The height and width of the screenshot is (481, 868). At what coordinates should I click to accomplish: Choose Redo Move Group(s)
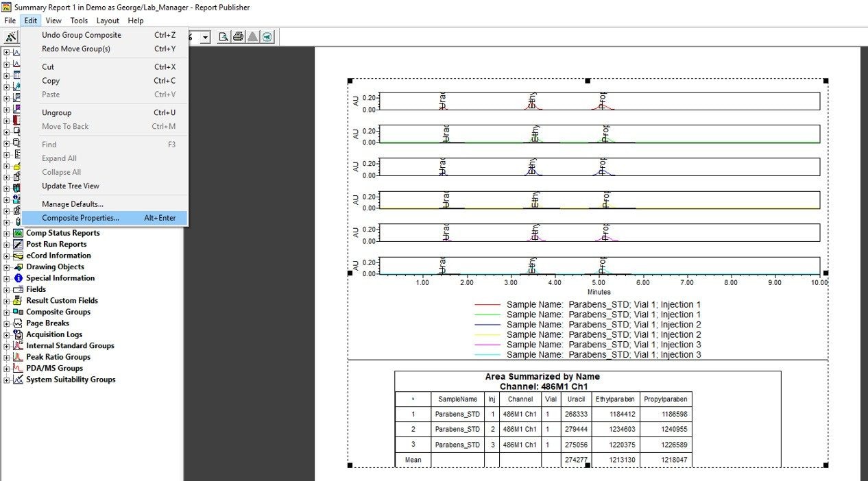pyautogui.click(x=104, y=49)
